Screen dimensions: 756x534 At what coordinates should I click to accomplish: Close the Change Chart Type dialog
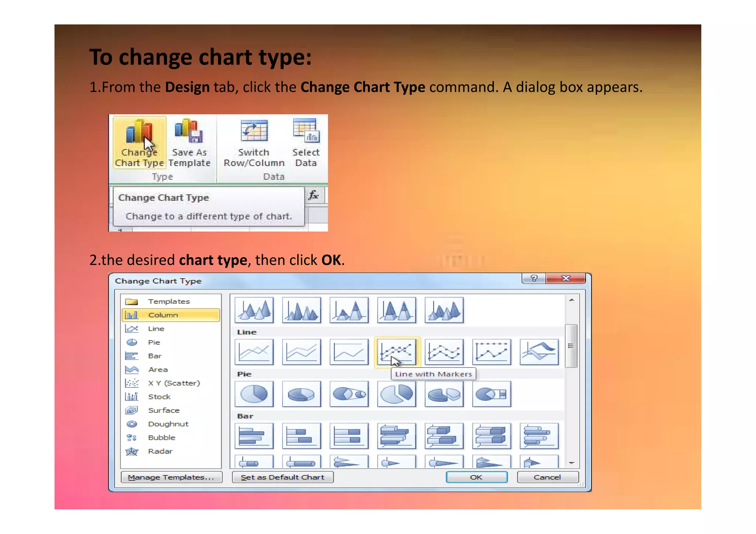[566, 278]
